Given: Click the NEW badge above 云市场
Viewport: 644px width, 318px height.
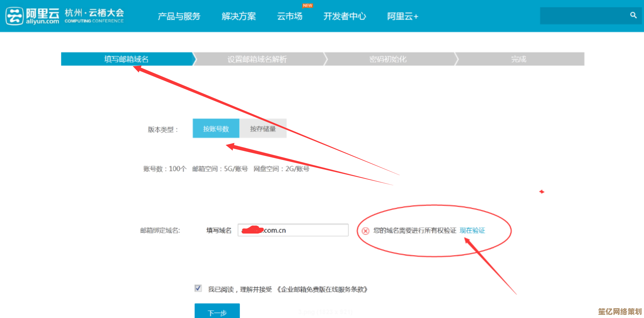Looking at the screenshot, I should coord(307,6).
